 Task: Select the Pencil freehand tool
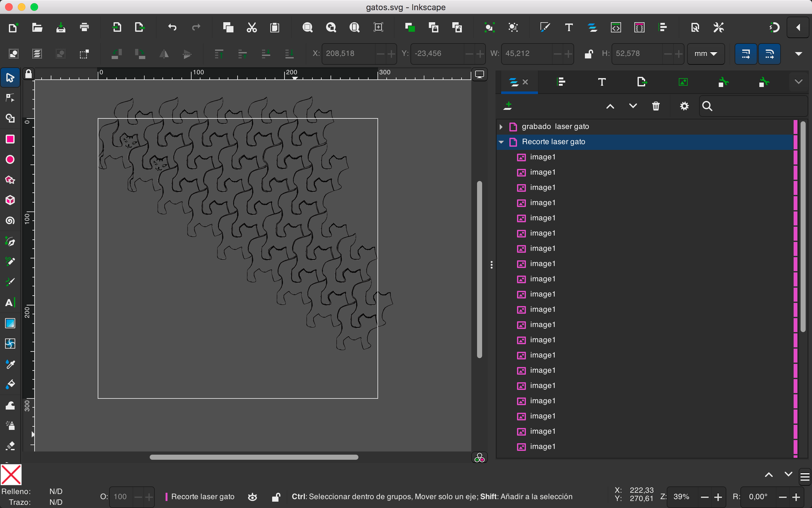(10, 261)
